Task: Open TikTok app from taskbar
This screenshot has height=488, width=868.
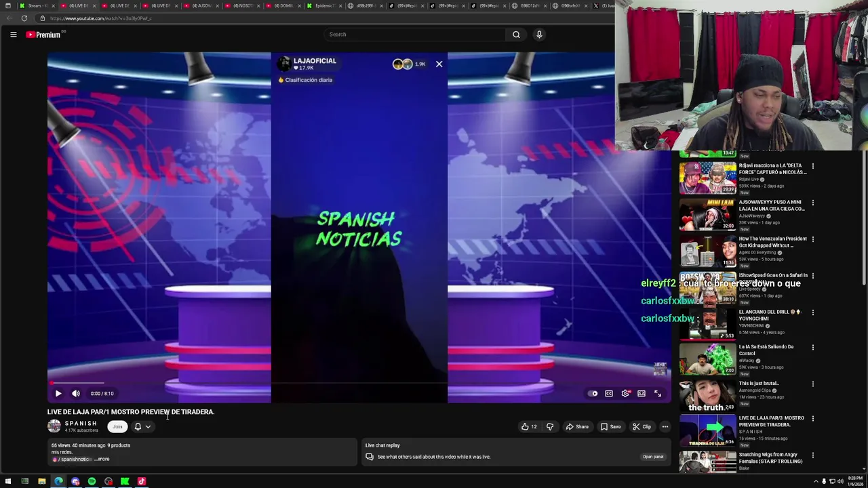Action: 142,481
